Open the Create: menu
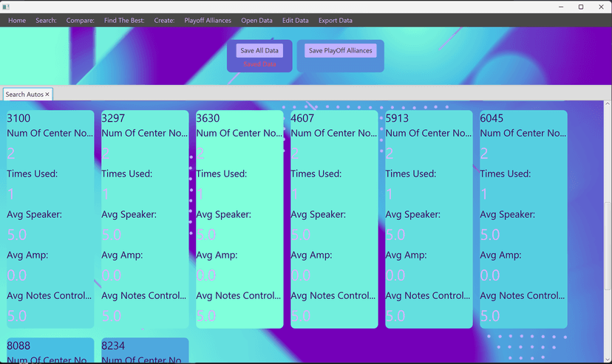Image resolution: width=612 pixels, height=364 pixels. coord(164,21)
